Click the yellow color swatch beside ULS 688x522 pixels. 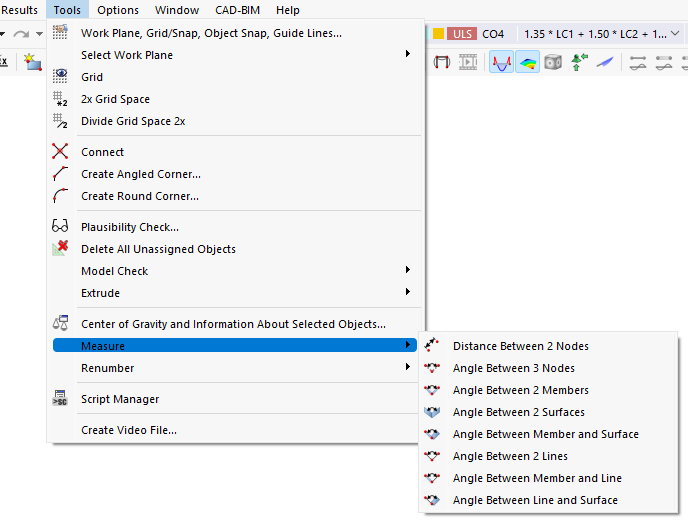(438, 34)
